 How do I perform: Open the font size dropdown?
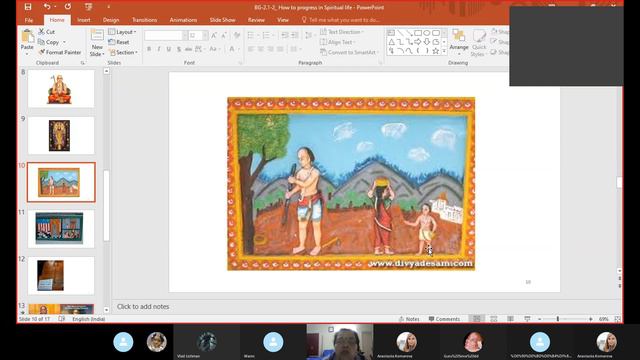205,36
